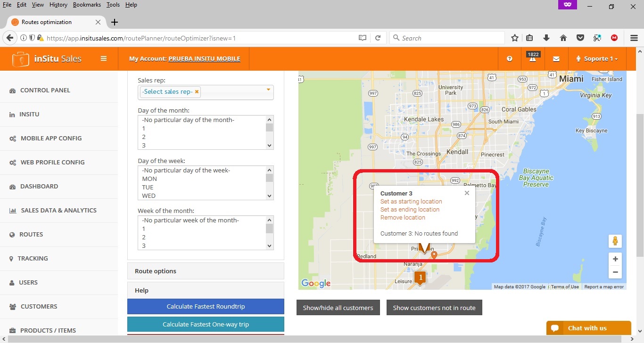Open the help question mark icon
The image size is (644, 343).
coord(510,59)
